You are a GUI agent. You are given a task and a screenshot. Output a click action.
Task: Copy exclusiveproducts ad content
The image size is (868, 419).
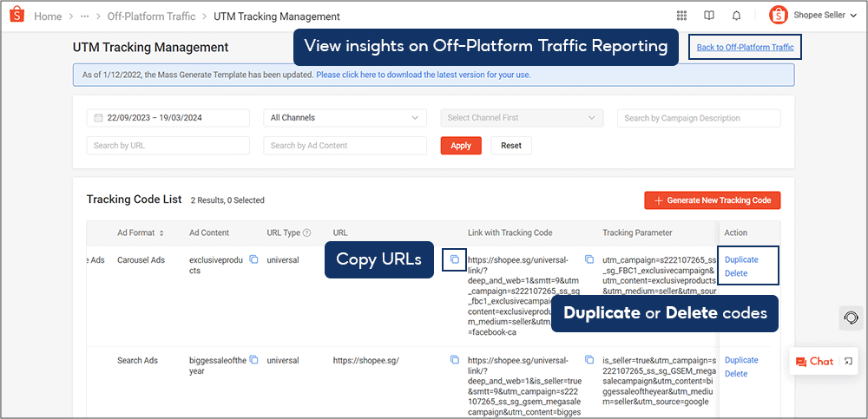coord(253,259)
